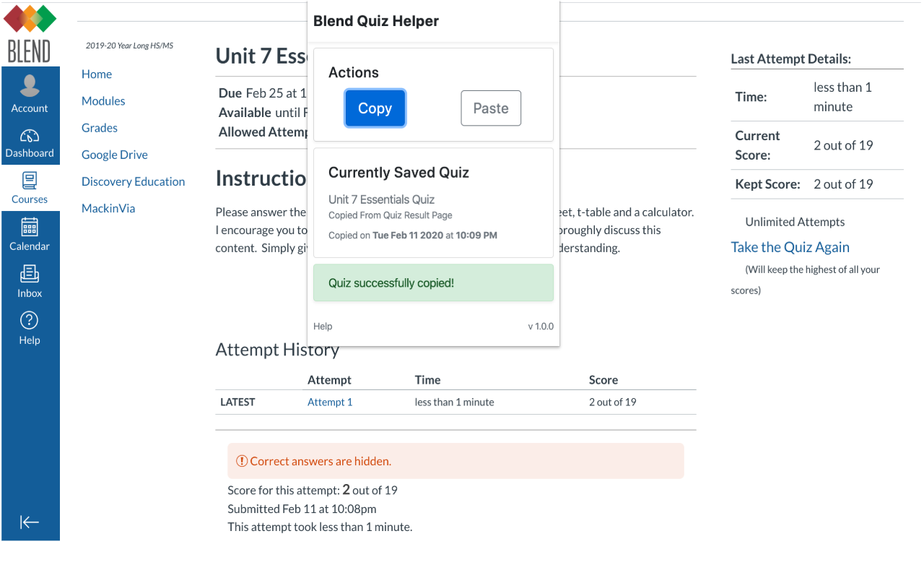Navigate to the course Home
924x578 pixels.
97,74
